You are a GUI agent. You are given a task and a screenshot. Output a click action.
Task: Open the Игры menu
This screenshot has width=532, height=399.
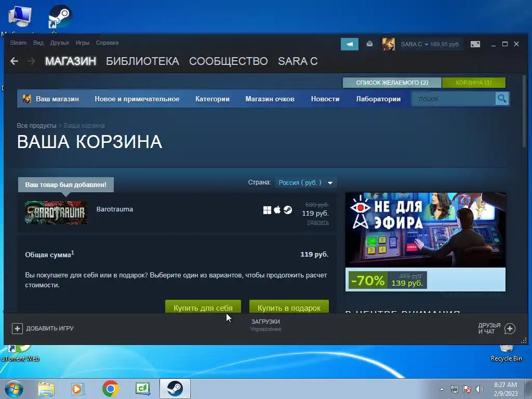83,43
